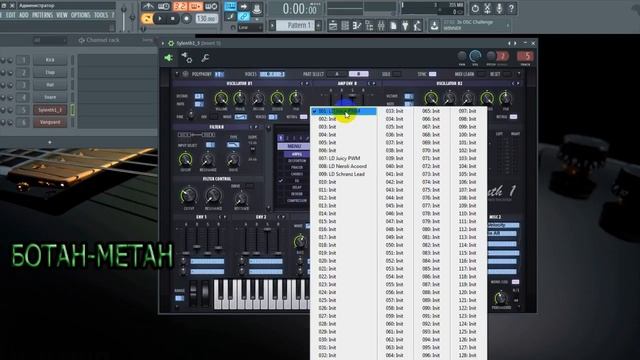This screenshot has width=640, height=360.
Task: Click the Oscillator A1 Volume knob
Action: pyautogui.click(x=221, y=98)
